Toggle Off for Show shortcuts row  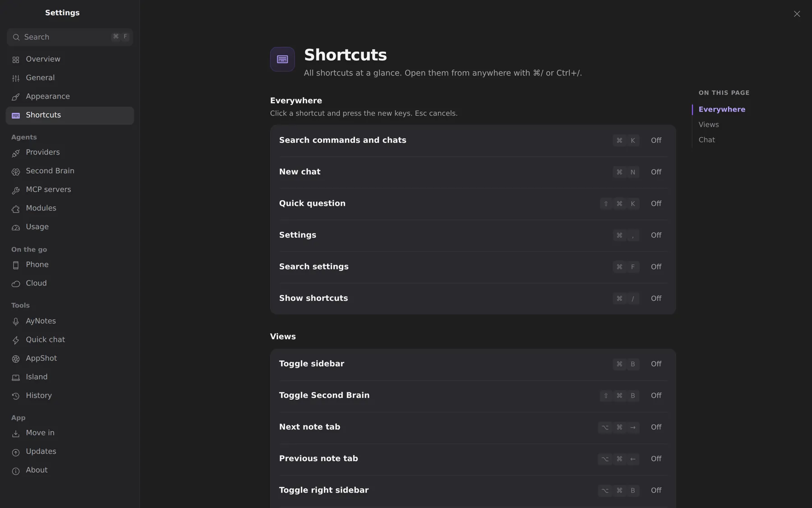656,298
